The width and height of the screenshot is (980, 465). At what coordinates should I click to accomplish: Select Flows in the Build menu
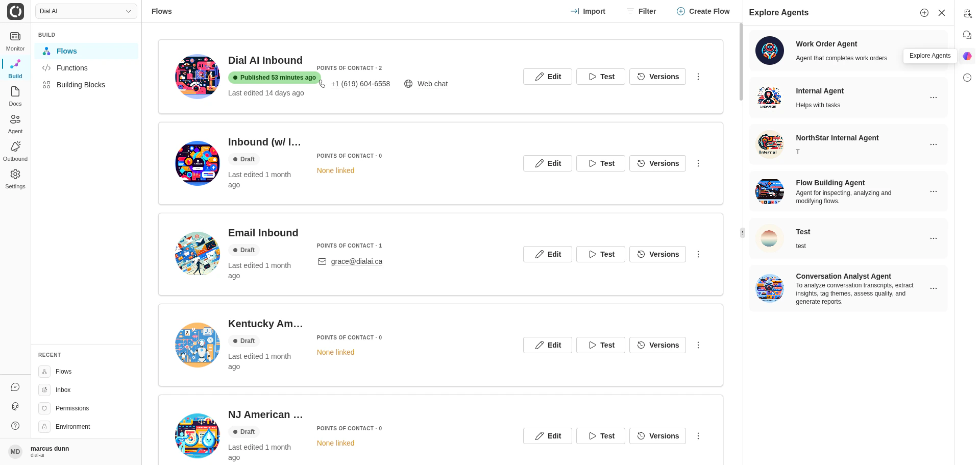[86, 51]
